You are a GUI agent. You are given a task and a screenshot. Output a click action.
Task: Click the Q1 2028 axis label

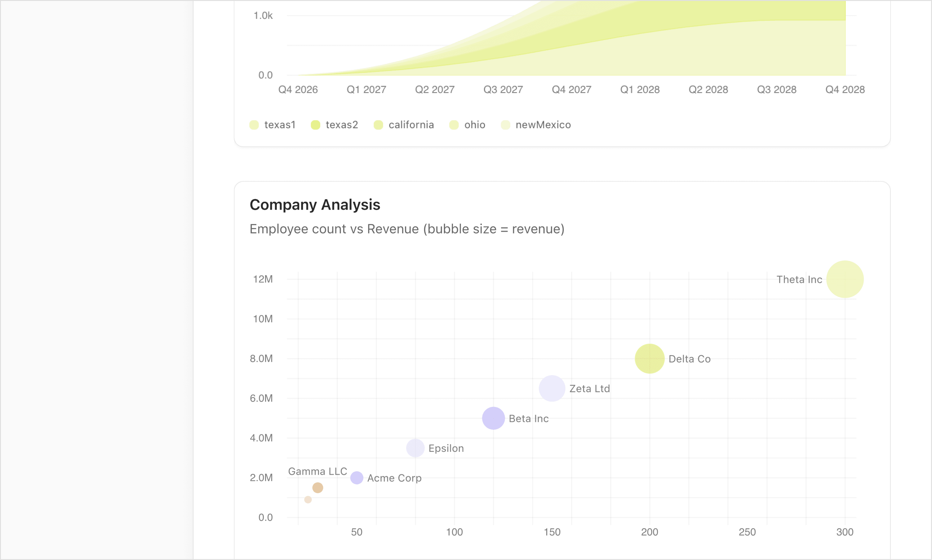pos(640,89)
